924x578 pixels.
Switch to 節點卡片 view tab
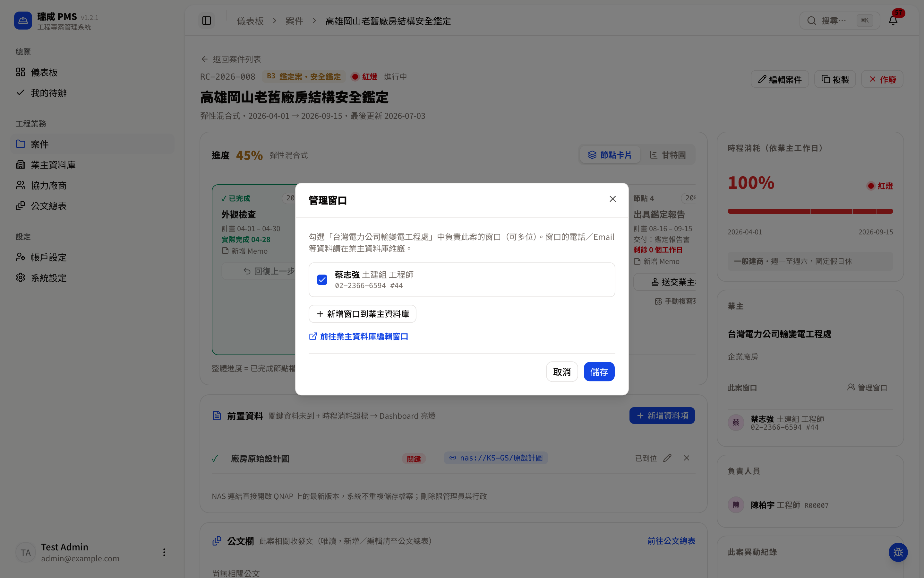tap(610, 155)
